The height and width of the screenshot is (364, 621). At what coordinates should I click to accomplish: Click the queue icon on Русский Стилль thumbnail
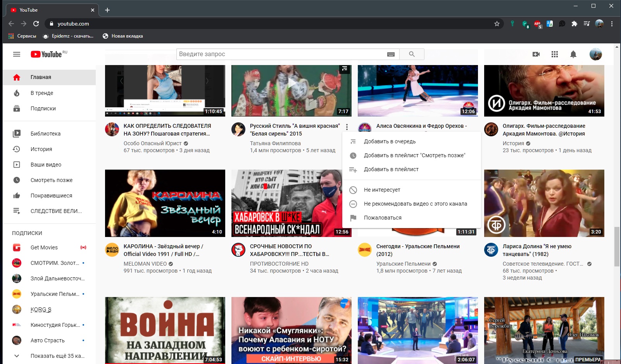pyautogui.click(x=345, y=69)
